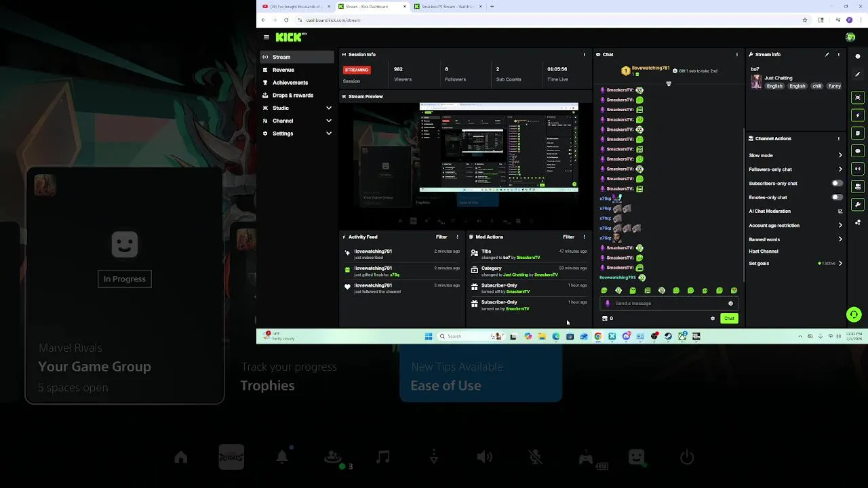Go back in the browser
868x488 pixels.
point(263,20)
